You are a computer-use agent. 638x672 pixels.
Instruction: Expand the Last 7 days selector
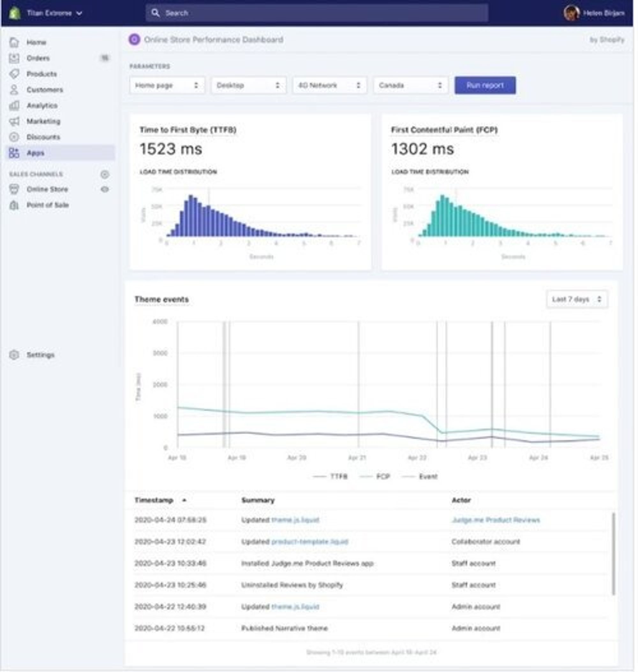pos(577,299)
